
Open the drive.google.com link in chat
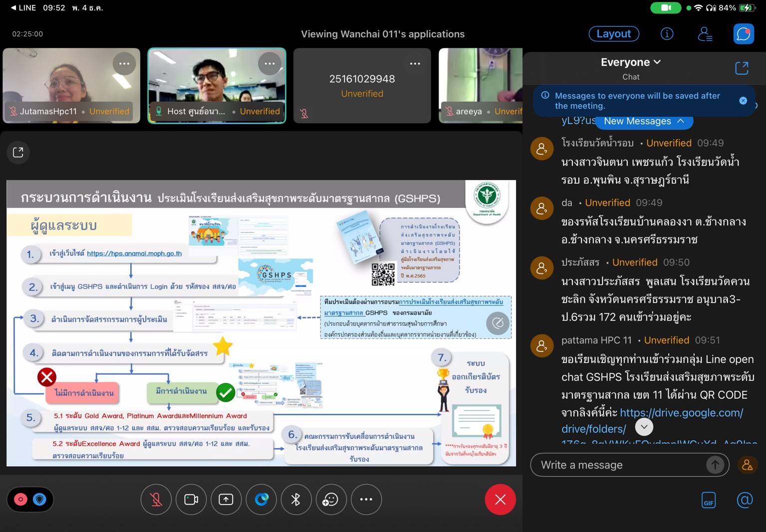point(652,421)
